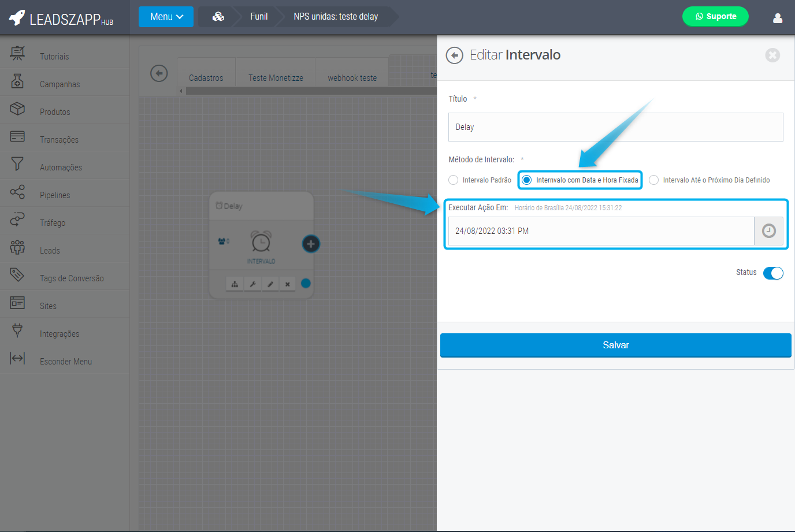Click the Salvar button
Screen dimensions: 795x532
615,345
